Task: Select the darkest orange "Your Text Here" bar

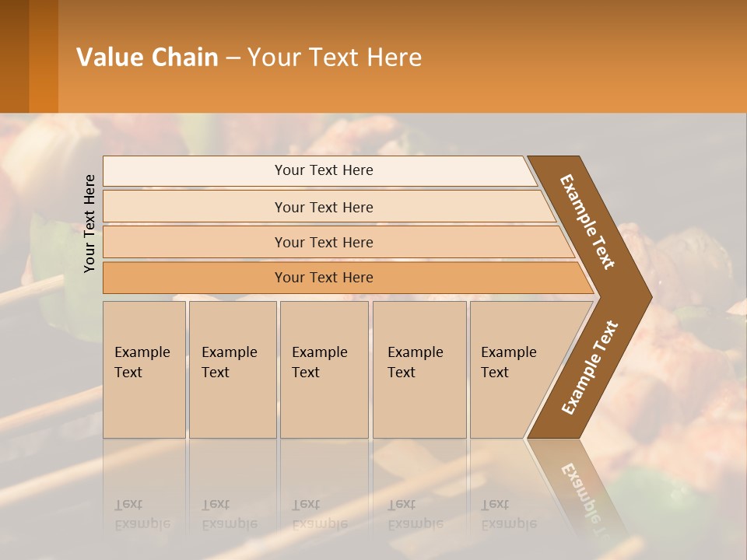Action: click(323, 278)
